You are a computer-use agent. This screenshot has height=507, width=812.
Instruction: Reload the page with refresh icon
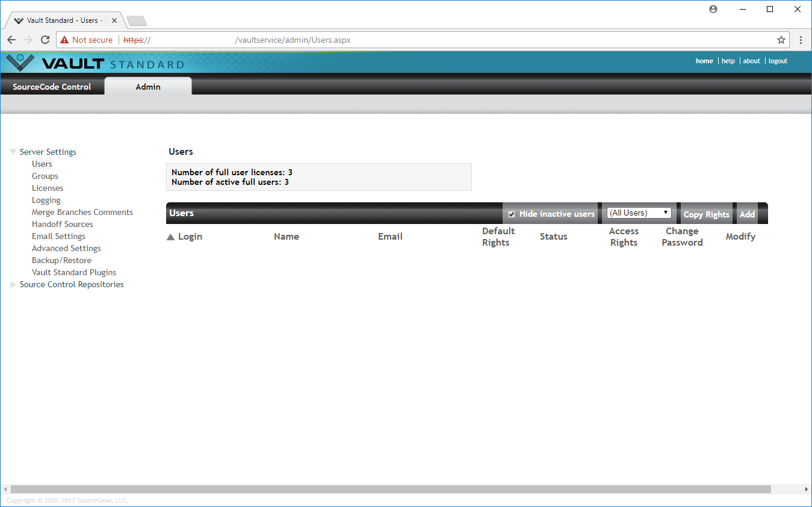point(45,40)
